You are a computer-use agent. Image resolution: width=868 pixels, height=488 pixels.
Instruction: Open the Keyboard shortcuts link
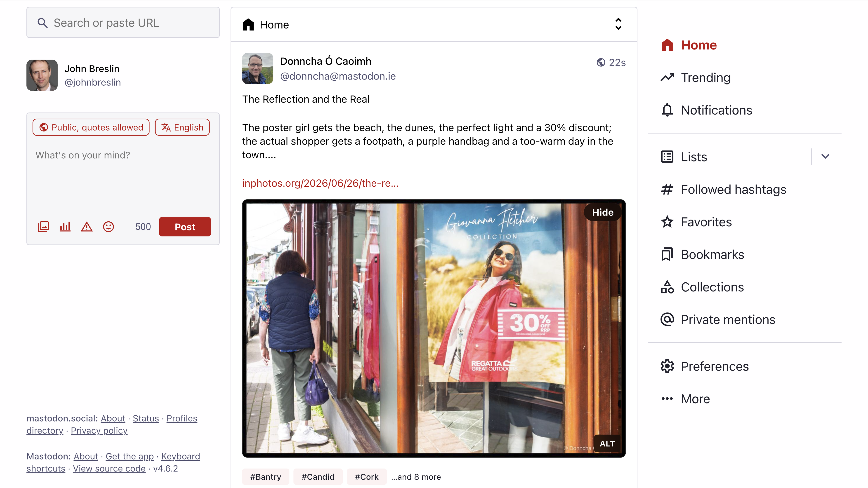click(181, 456)
